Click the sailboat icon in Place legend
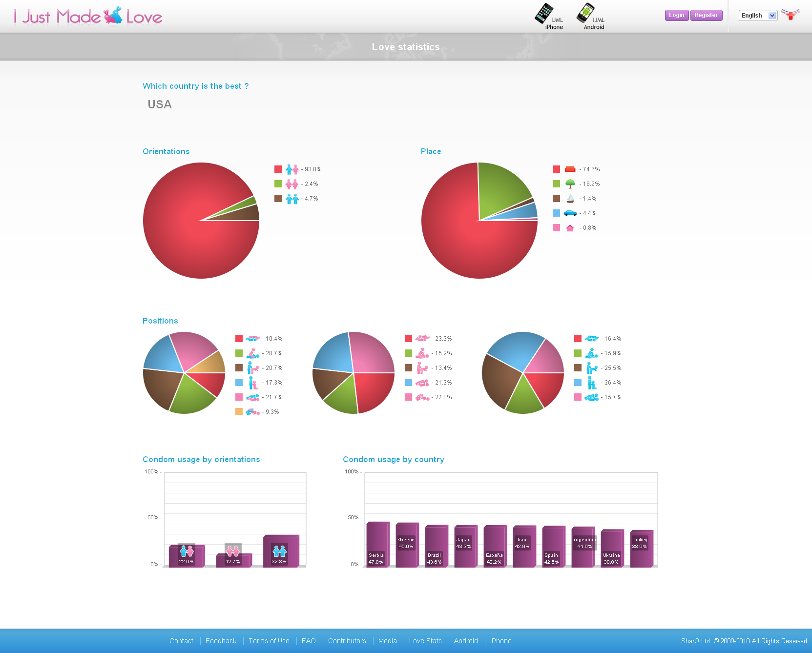 [x=570, y=199]
